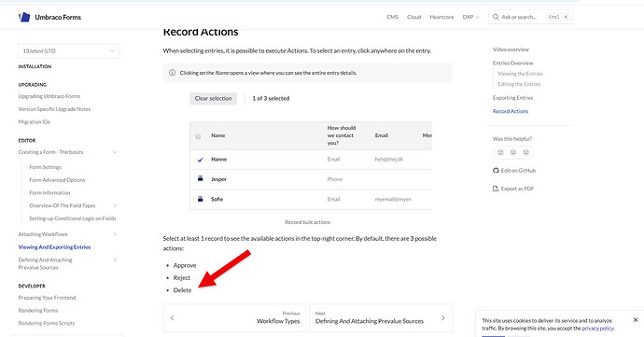
Task: Jump to the Record Actions section
Action: [x=511, y=111]
